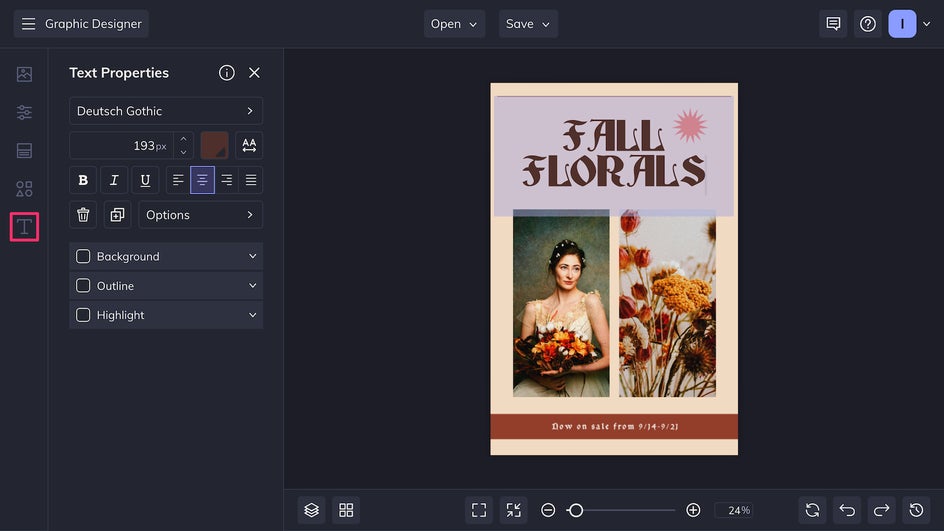Open the Help question mark icon
Viewport: 944px width, 531px height.
(868, 23)
